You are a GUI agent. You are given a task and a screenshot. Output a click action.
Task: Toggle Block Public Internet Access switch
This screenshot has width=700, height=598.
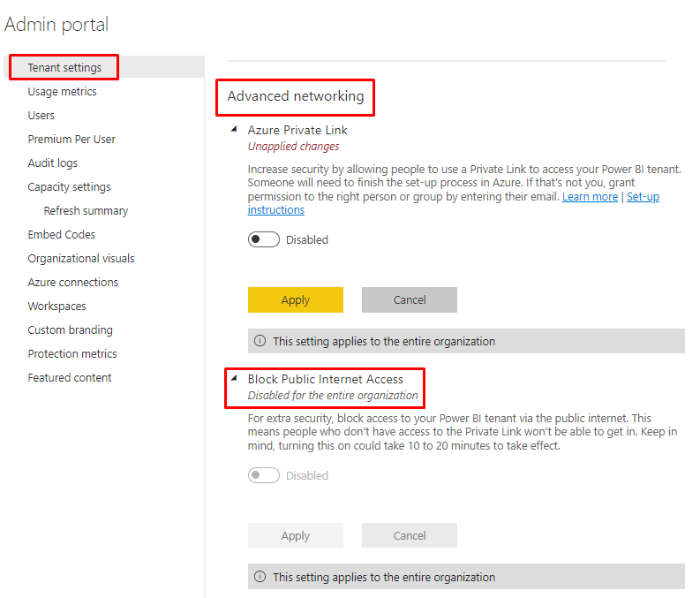[263, 476]
